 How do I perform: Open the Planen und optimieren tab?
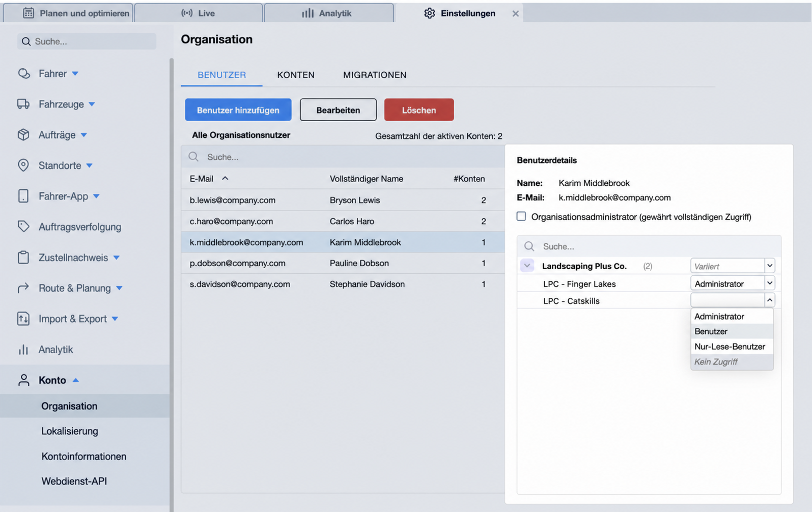tap(68, 13)
